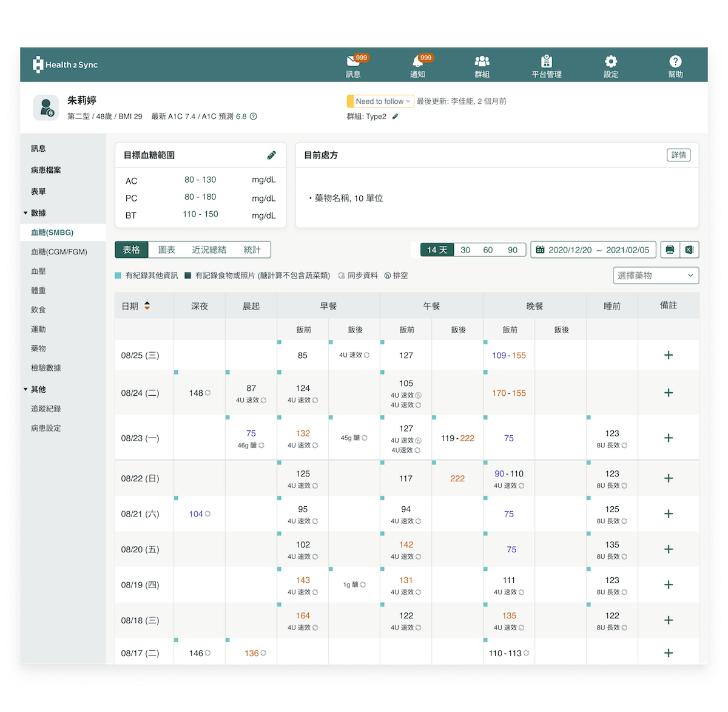
Task: Collapse the 數據 sidebar section
Action: (x=26, y=213)
